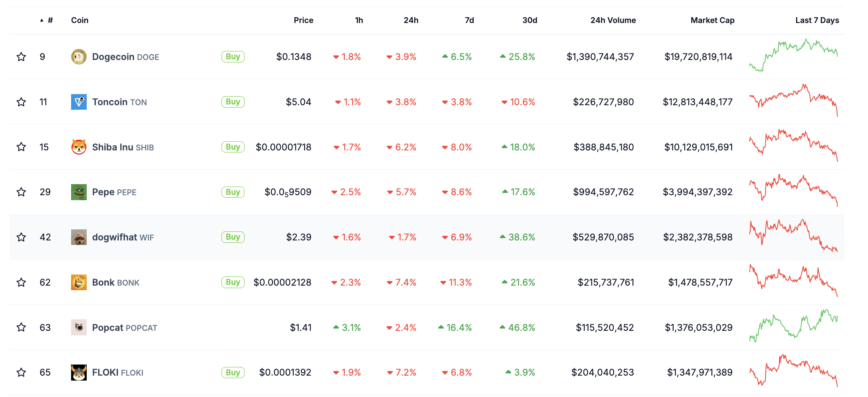868x397 pixels.
Task: Open Bonk's 7-day sparkline chart
Action: [793, 281]
